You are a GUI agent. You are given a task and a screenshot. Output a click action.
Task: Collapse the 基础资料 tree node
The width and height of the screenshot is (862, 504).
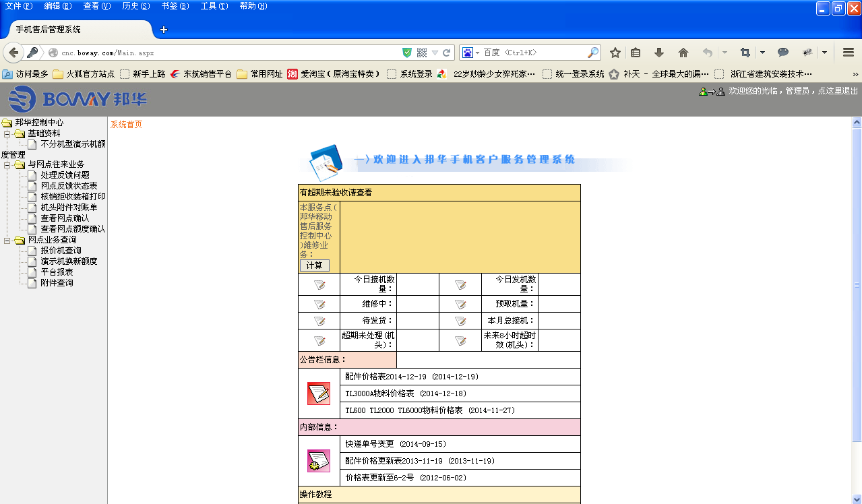point(7,133)
